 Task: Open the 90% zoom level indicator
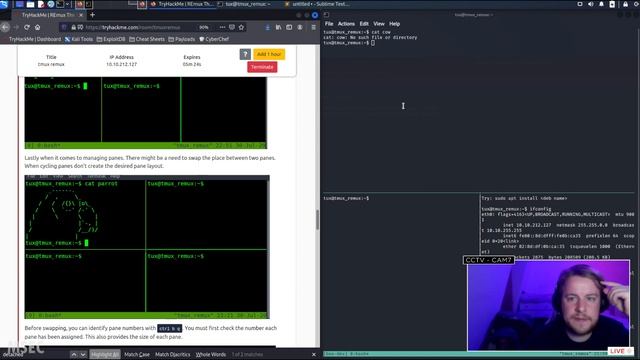204,27
